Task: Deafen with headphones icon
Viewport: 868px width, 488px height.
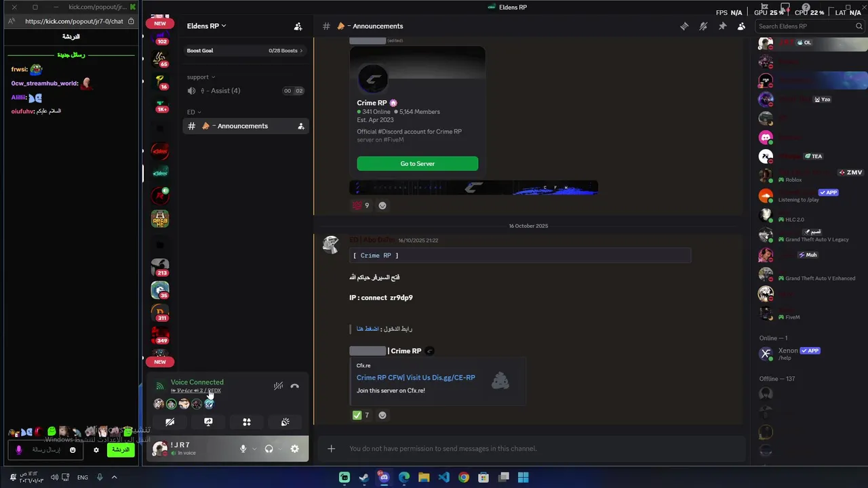Action: [269, 449]
